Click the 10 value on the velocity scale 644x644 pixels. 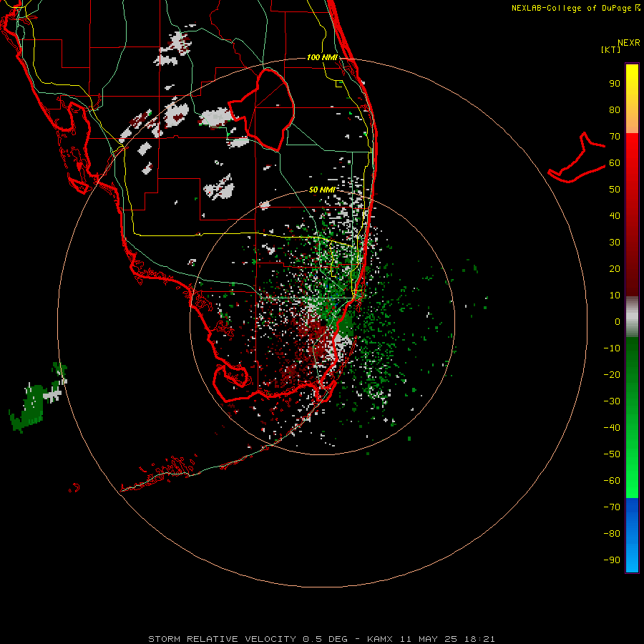[615, 296]
